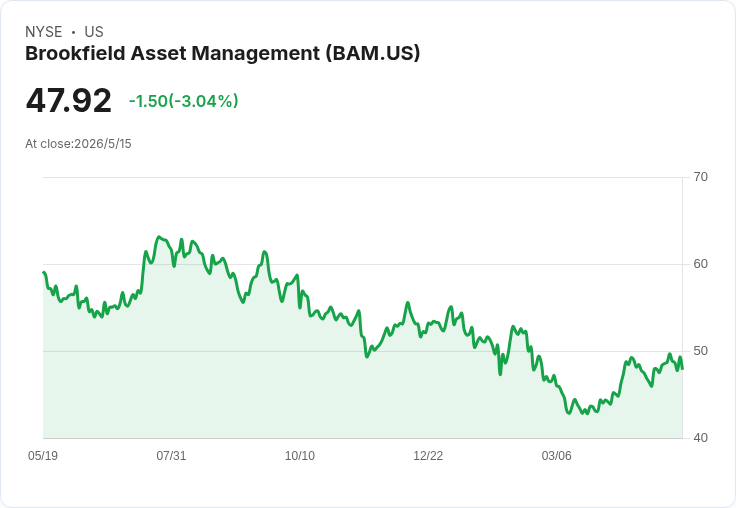Click the 70 price axis label
The height and width of the screenshot is (508, 736).
700,177
